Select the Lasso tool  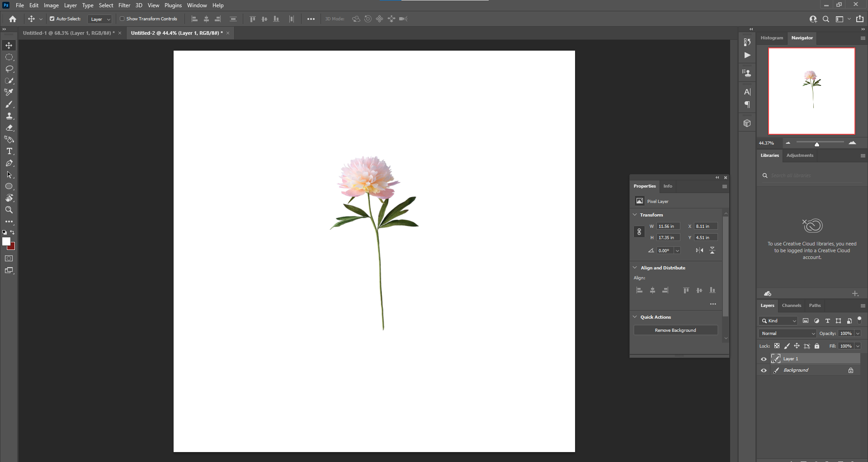coord(9,69)
